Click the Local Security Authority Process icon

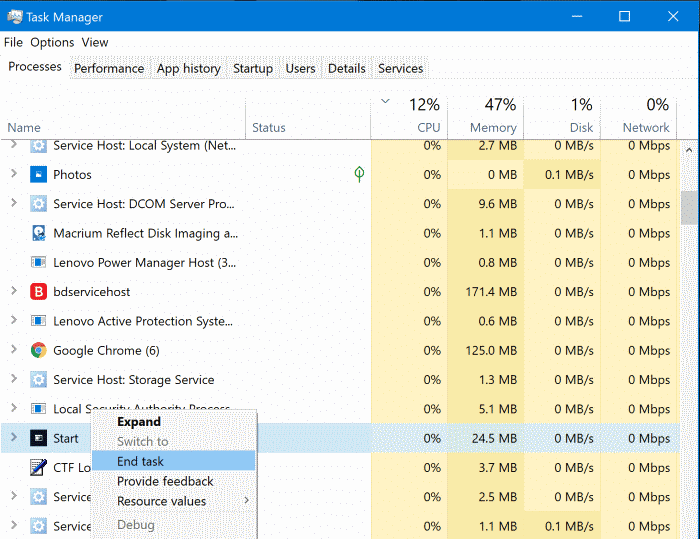click(38, 409)
